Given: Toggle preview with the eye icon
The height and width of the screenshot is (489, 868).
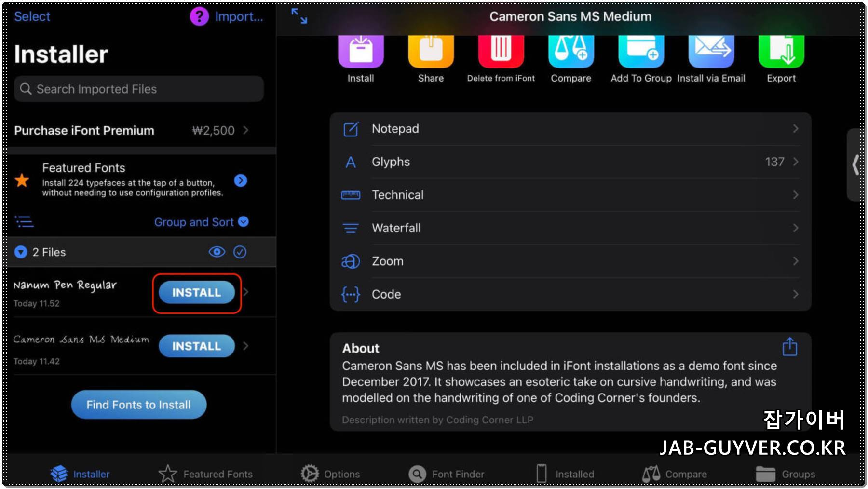Looking at the screenshot, I should [x=217, y=252].
